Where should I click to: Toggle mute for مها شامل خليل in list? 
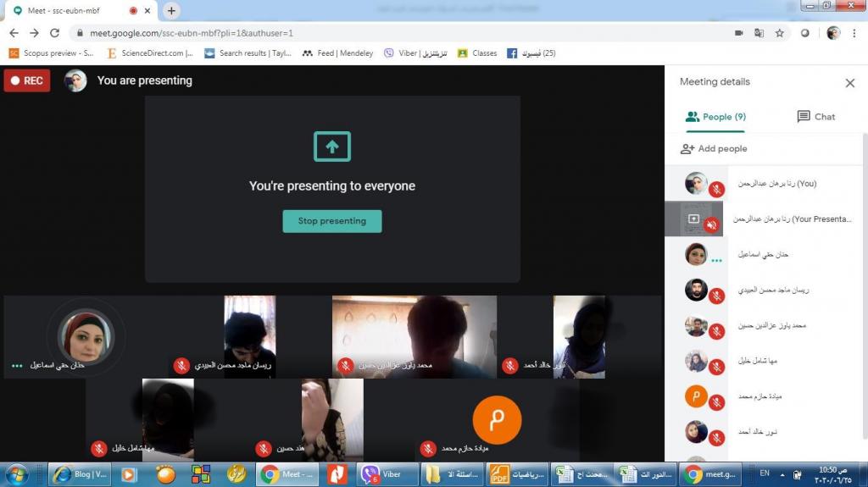[716, 367]
